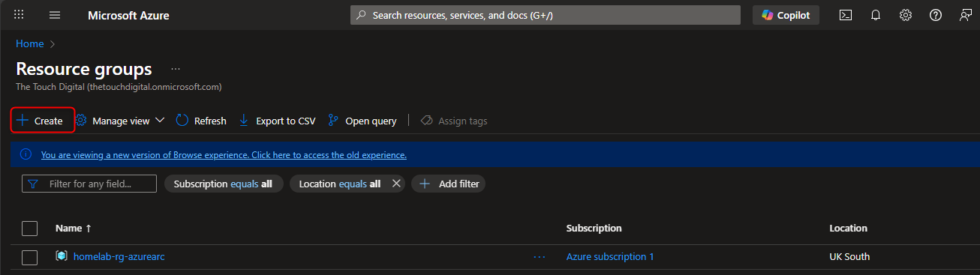Click the Filter for any field box
The width and height of the screenshot is (980, 275).
(89, 184)
